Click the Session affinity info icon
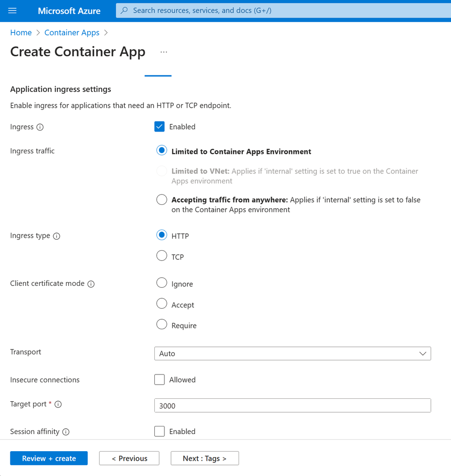451x476 pixels. coord(66,432)
